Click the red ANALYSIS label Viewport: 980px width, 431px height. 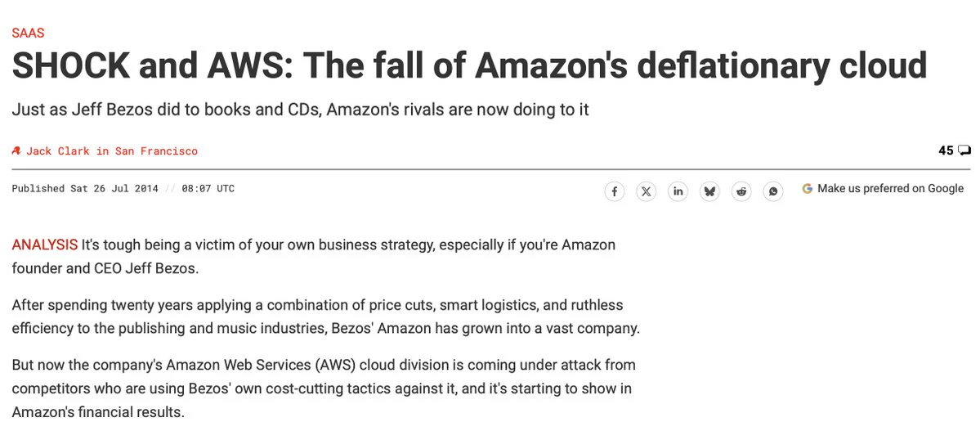pos(45,245)
